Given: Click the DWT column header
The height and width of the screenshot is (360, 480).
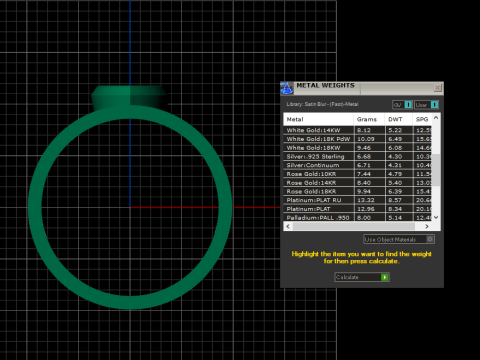Looking at the screenshot, I should (x=398, y=119).
